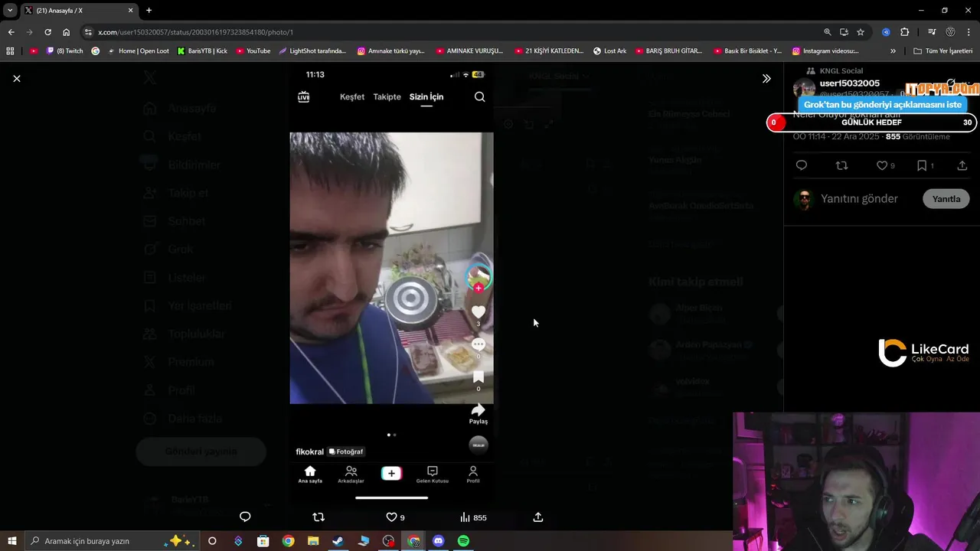Open File Explorer from taskbar
Viewport: 980px width, 551px height.
click(313, 541)
